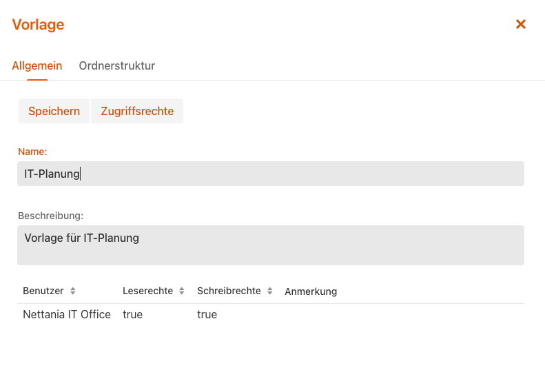Click the Beschreibung: label
Viewport: 545px width, 392px height.
click(50, 216)
